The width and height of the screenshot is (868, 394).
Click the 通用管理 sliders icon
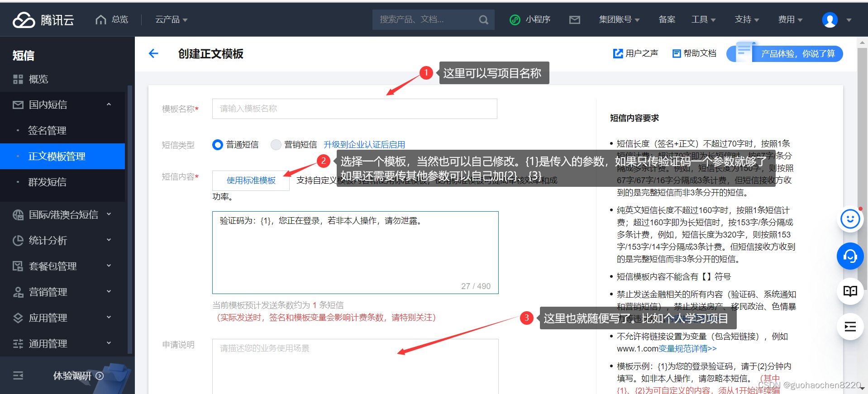18,343
